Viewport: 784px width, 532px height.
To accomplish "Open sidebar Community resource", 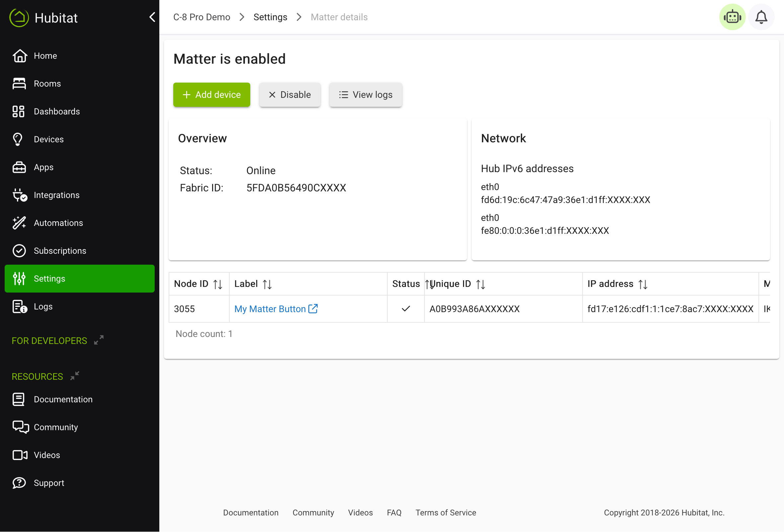I will click(x=80, y=428).
